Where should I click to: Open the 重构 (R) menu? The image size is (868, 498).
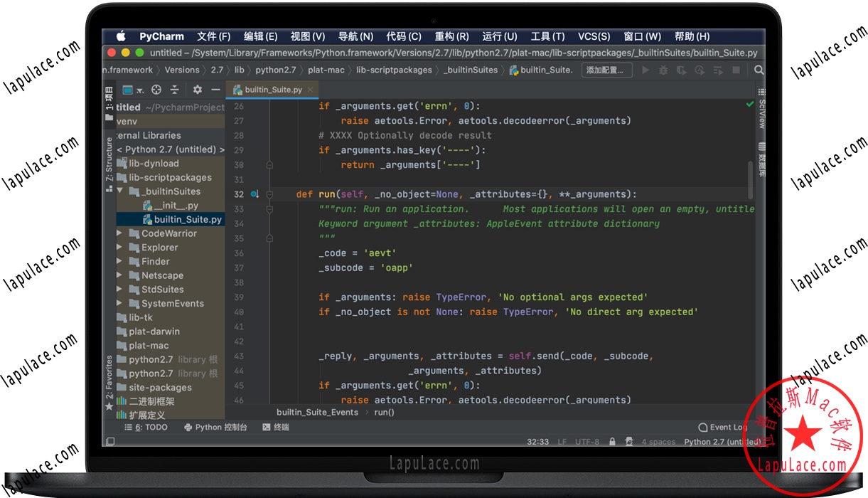[451, 36]
